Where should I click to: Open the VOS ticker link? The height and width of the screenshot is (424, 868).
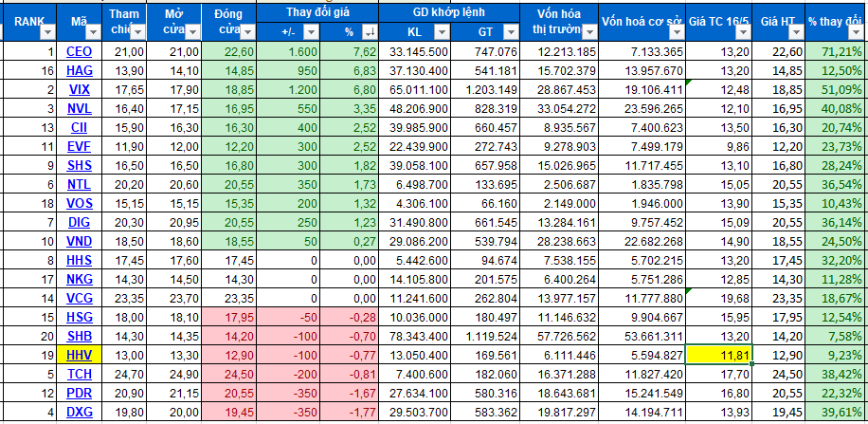[80, 203]
